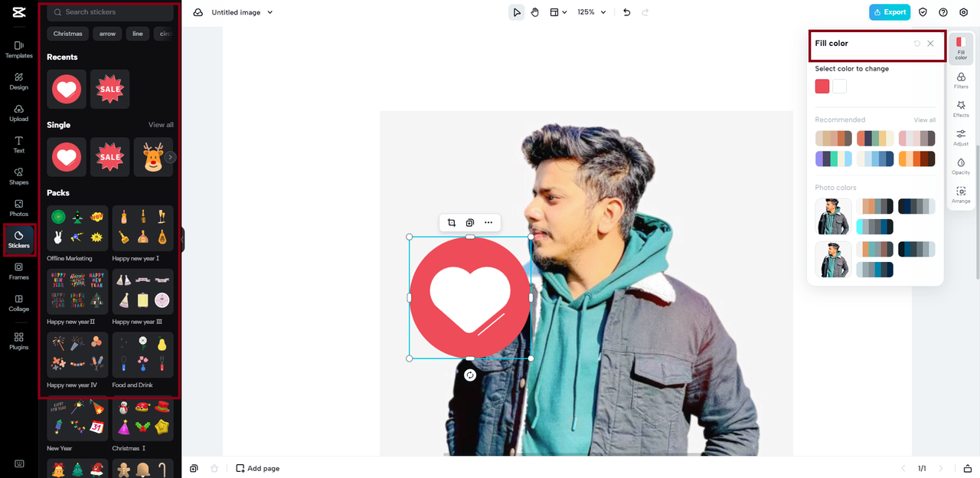Image resolution: width=980 pixels, height=478 pixels.
Task: Select the Christmas sticker tag
Action: [68, 34]
